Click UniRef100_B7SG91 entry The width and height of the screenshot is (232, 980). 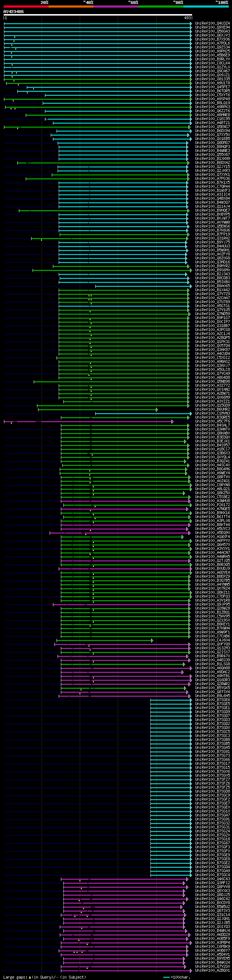point(212,819)
